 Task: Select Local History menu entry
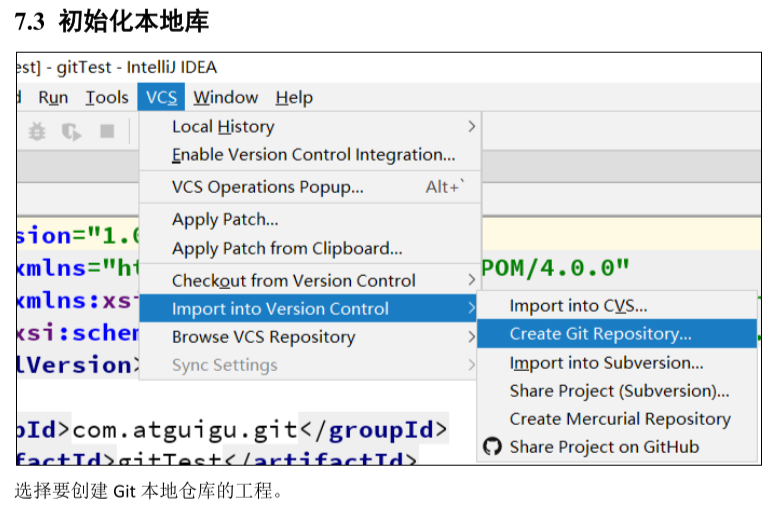pyautogui.click(x=310, y=126)
